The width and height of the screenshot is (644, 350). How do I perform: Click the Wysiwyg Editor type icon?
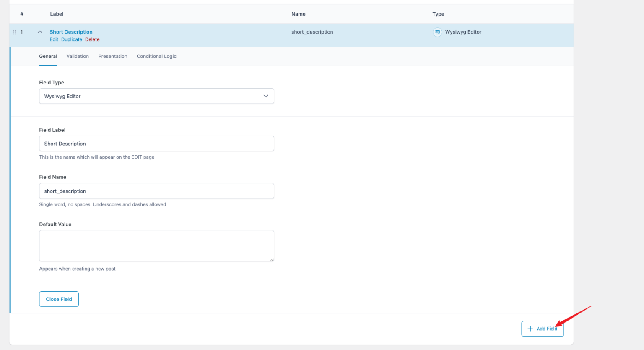(x=437, y=32)
